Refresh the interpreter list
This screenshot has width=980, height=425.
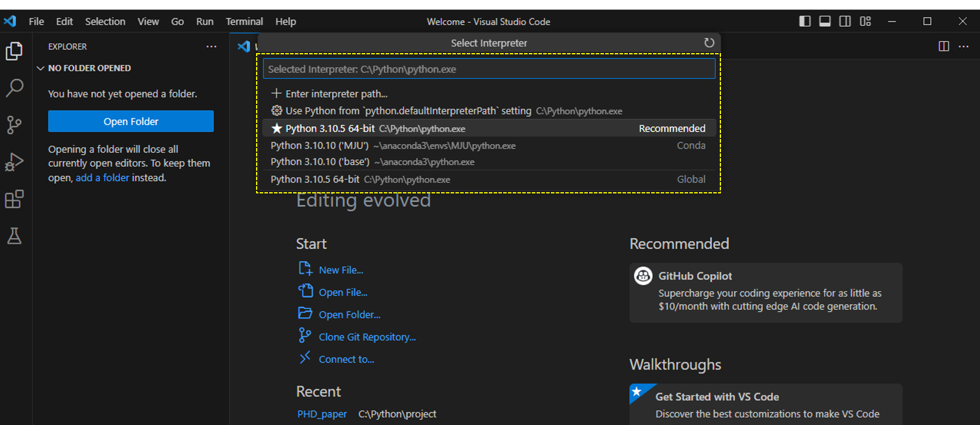tap(709, 43)
